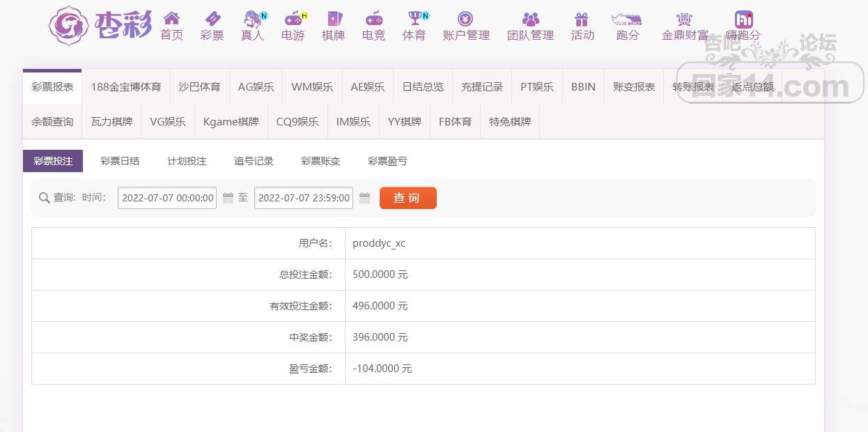This screenshot has width=868, height=432.
Task: Open the 彩票盈亏 sub-tab
Action: click(387, 161)
